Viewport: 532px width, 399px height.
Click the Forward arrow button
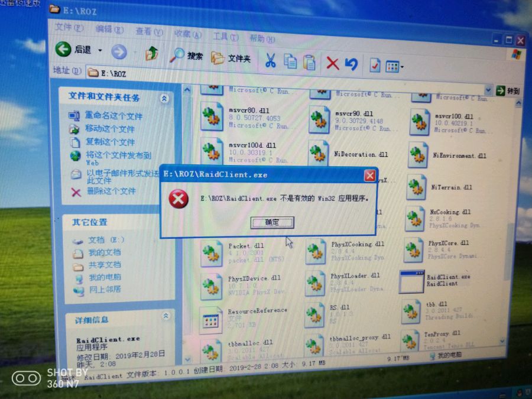[119, 51]
